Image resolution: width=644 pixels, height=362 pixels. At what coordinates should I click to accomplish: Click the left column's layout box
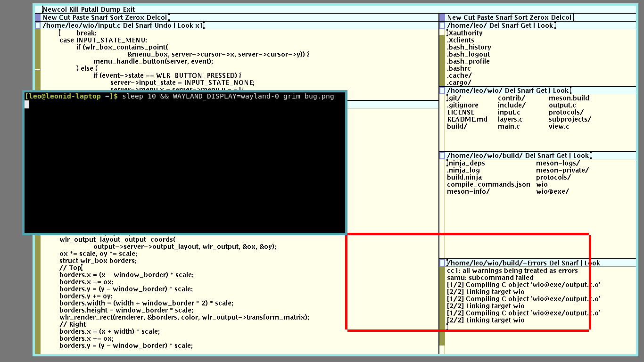[37, 17]
